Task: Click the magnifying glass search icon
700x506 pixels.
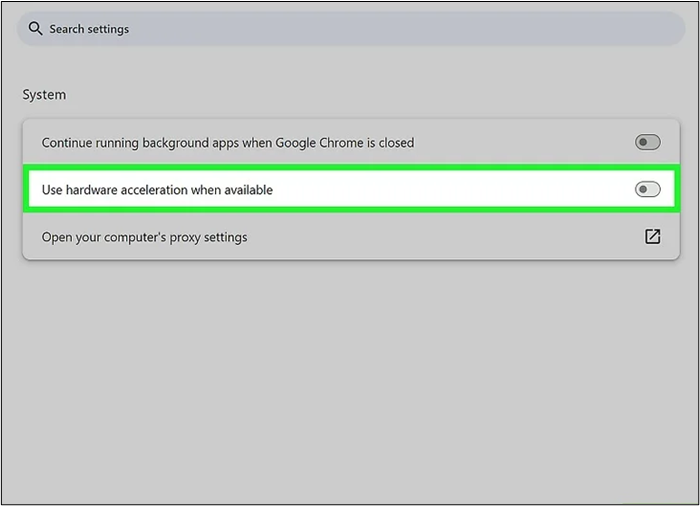Action: (x=36, y=29)
